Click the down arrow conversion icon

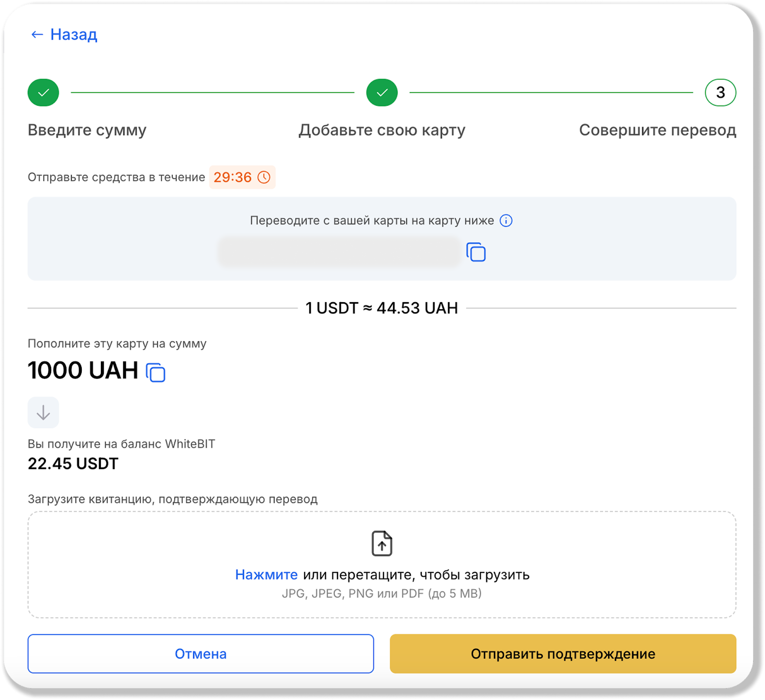(44, 412)
